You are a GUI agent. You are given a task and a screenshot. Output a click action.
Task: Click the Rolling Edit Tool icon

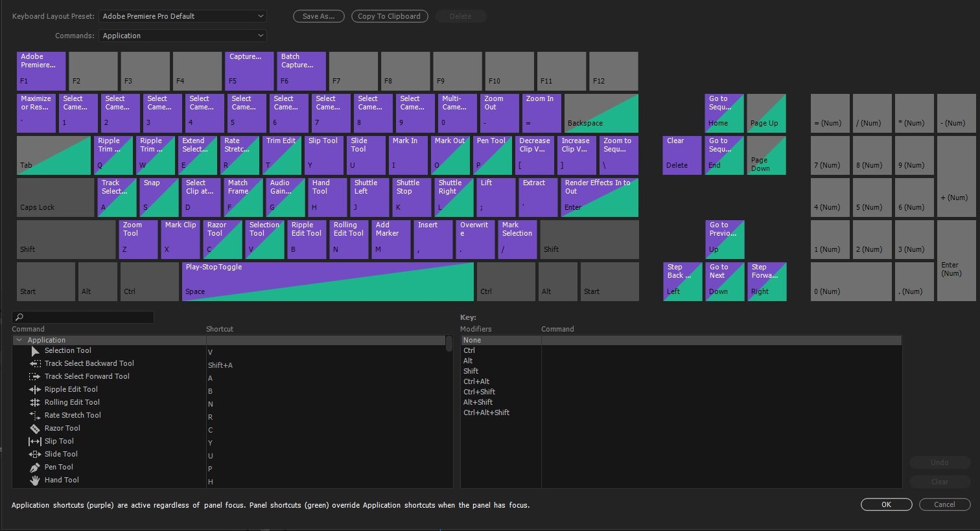click(x=35, y=402)
